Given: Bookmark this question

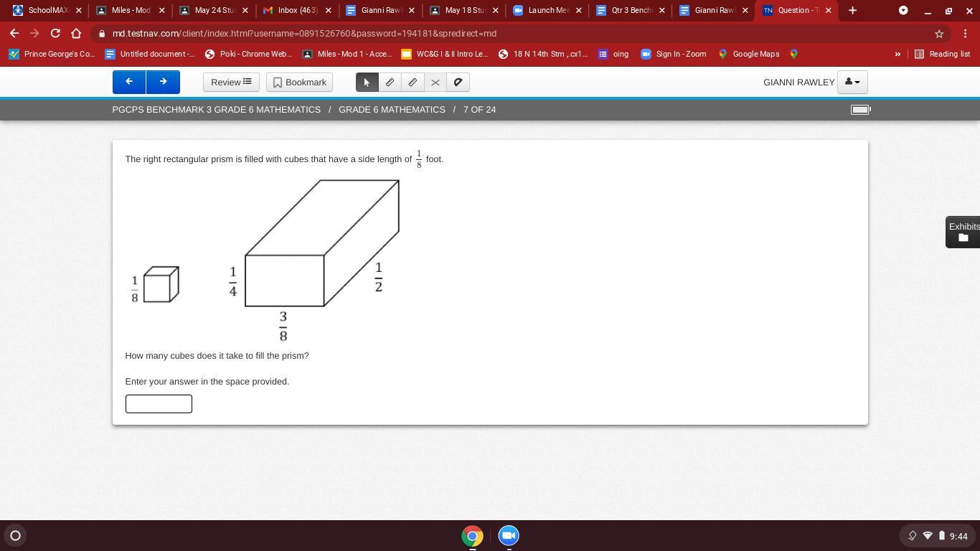Looking at the screenshot, I should 300,82.
